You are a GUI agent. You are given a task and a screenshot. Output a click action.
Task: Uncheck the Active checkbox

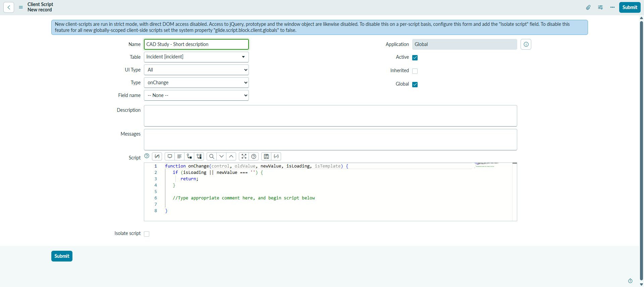[x=415, y=58]
